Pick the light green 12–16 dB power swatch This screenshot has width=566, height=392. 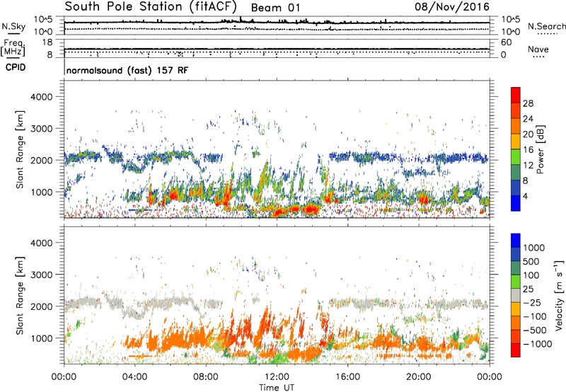(x=516, y=157)
